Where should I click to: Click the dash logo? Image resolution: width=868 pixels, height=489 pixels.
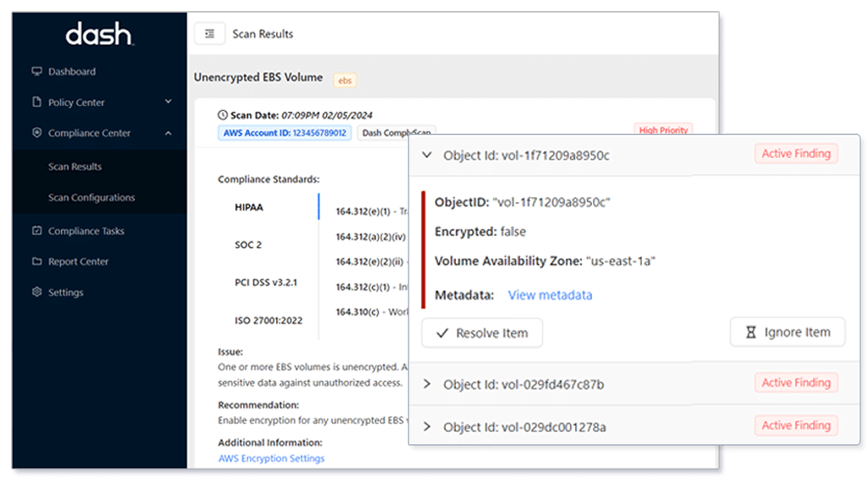(99, 34)
